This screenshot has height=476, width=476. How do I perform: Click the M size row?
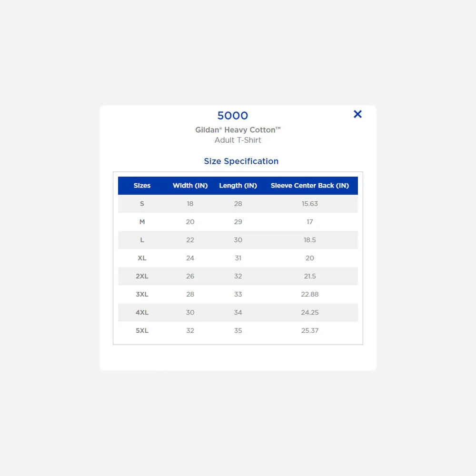142,222
